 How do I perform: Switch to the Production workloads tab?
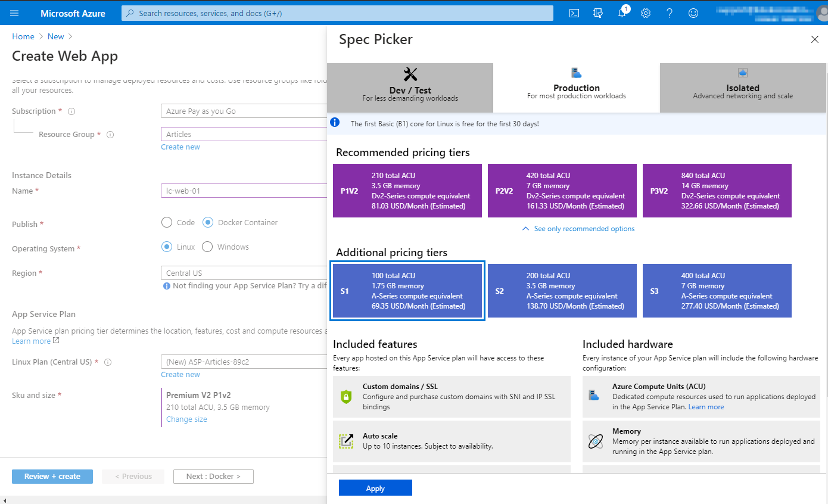point(576,88)
